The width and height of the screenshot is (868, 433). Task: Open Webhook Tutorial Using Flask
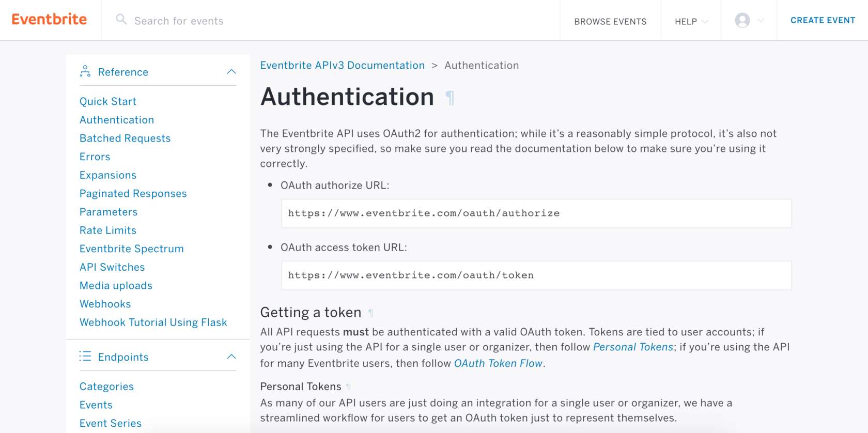click(153, 322)
